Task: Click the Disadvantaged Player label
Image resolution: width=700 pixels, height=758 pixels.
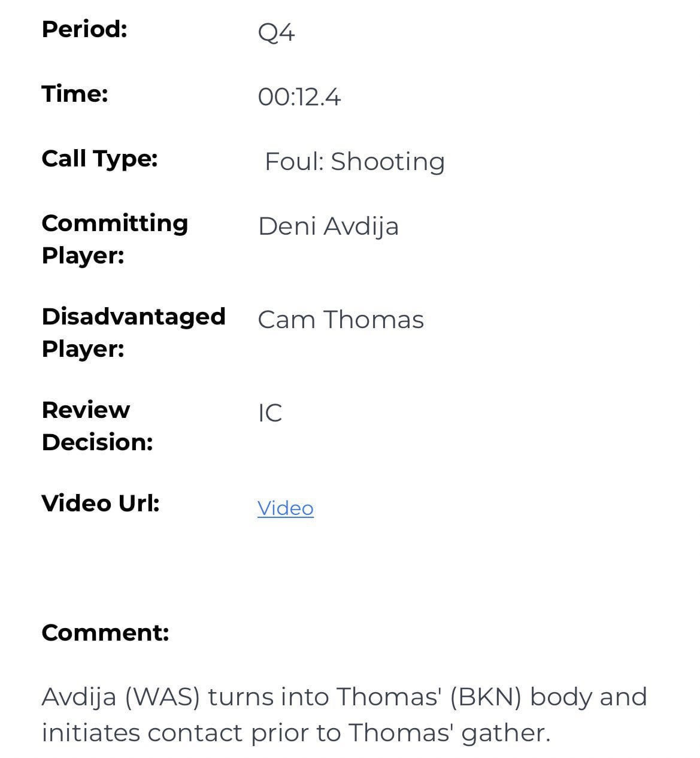Action: point(133,332)
